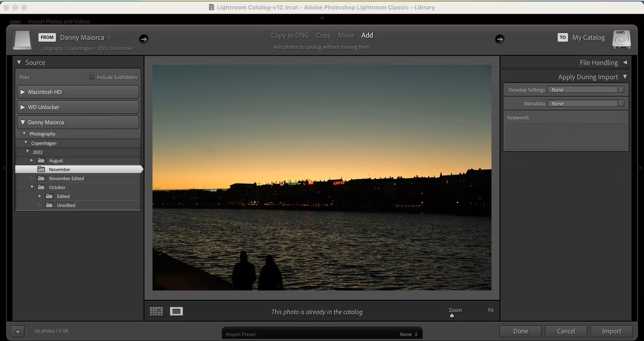Click the Import button
The width and height of the screenshot is (644, 341).
click(x=611, y=331)
